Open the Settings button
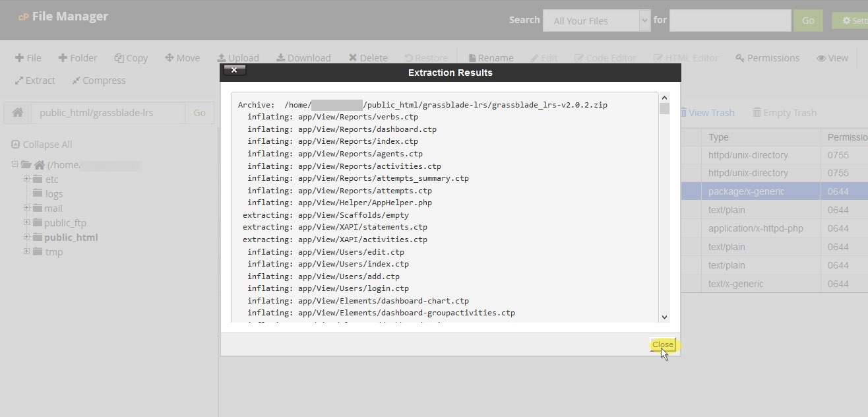 pos(850,21)
